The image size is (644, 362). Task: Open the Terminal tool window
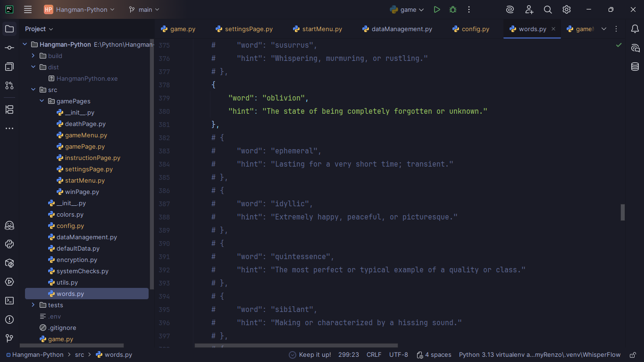tap(9, 301)
